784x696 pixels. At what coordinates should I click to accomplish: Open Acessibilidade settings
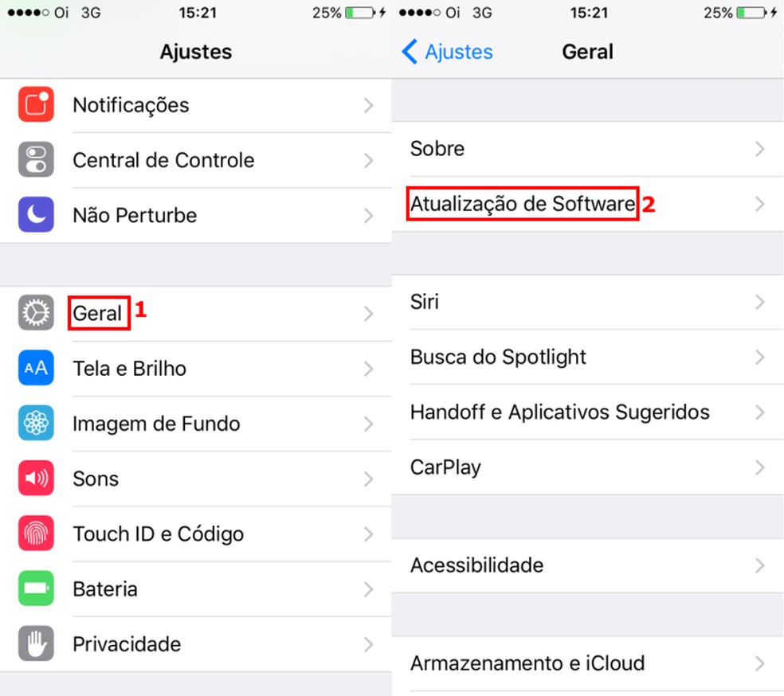(x=476, y=565)
